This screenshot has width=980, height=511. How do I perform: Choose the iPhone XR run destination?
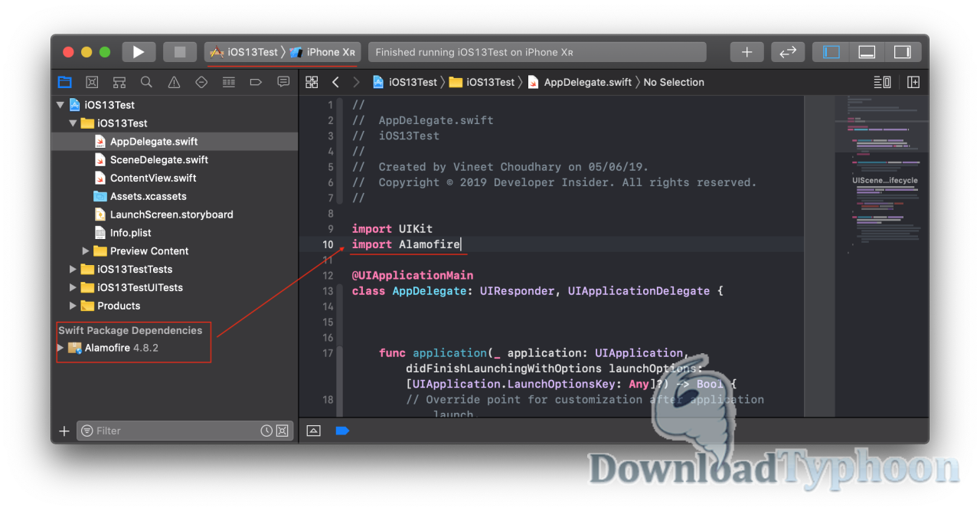pos(323,52)
